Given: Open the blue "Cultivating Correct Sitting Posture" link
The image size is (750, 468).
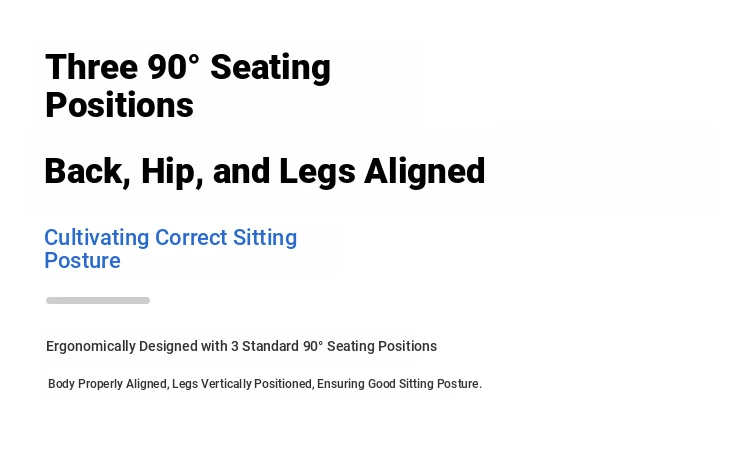Looking at the screenshot, I should point(171,249).
